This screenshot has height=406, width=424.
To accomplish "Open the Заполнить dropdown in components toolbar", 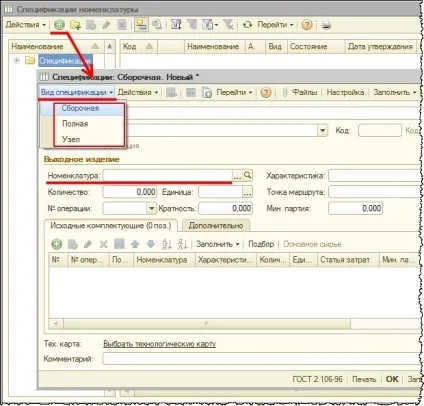I will click(218, 244).
